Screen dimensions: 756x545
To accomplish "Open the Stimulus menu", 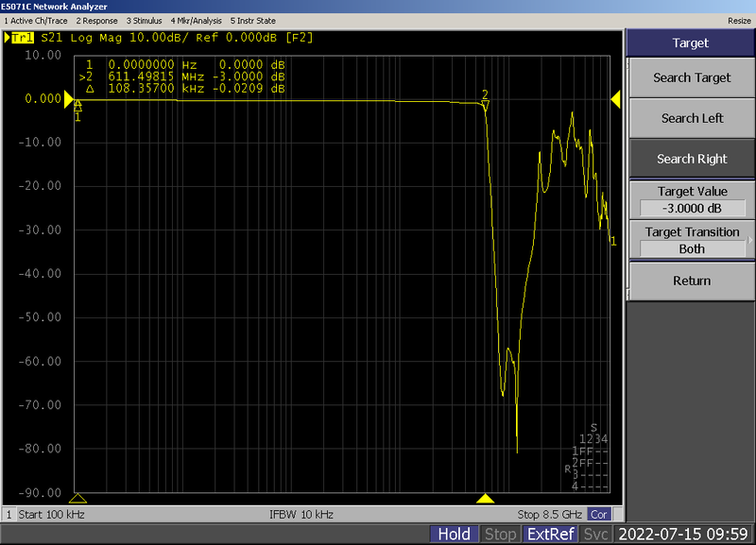I will (x=145, y=21).
